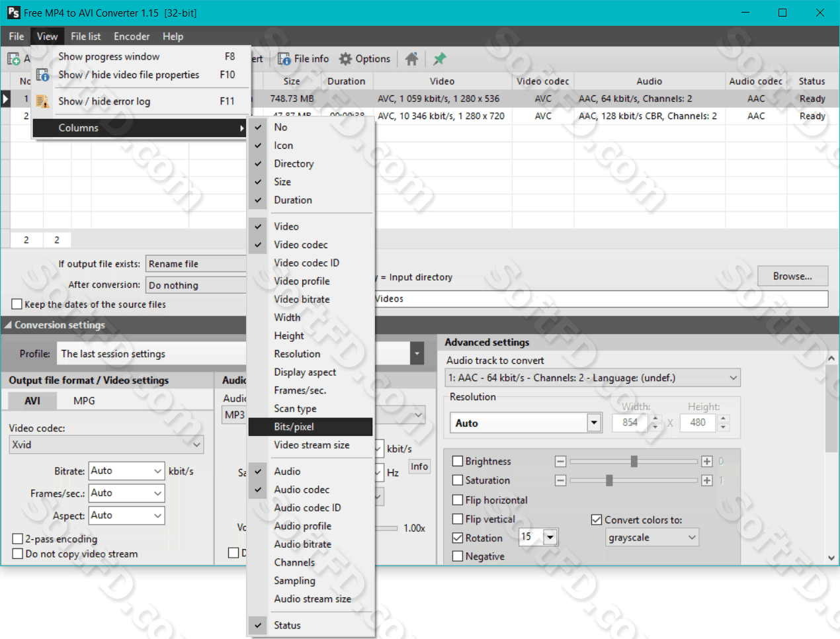Open the Resolution Auto dropdown arrow

(594, 423)
